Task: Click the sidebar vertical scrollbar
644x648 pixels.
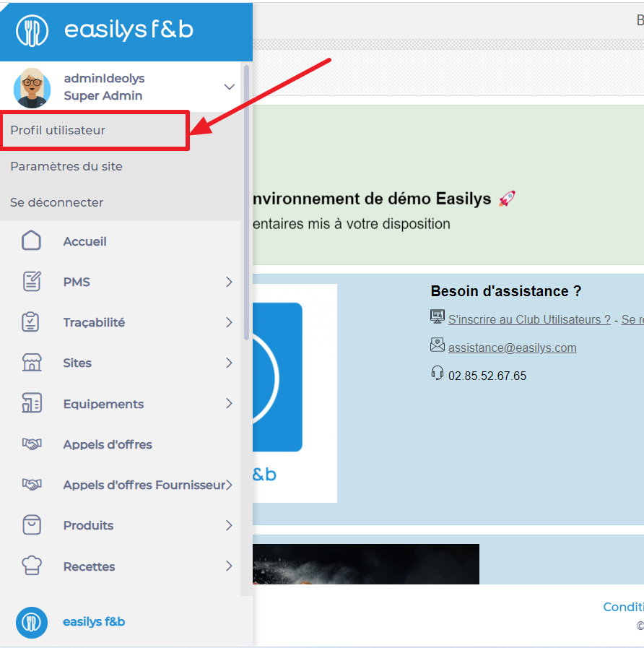Action: coord(247,202)
